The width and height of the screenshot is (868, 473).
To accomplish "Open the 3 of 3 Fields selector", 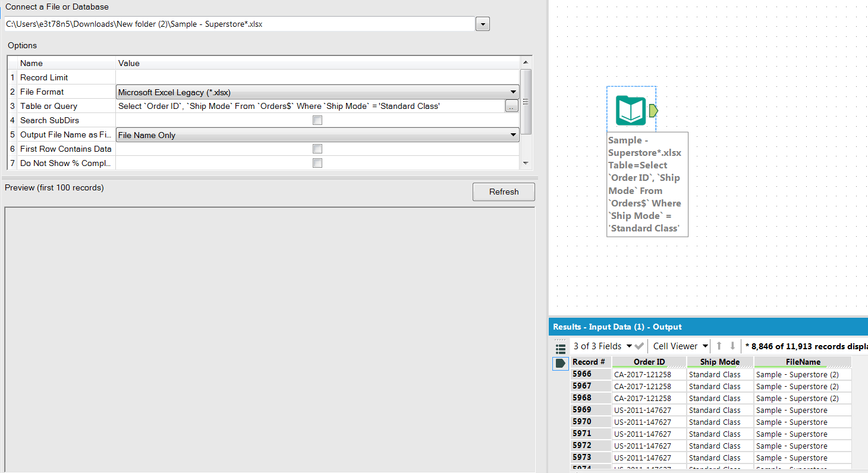I will click(x=600, y=346).
